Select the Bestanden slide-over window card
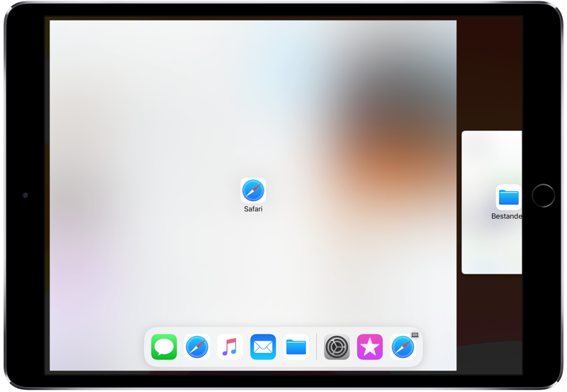Viewport: 567px width, 392px height. tap(492, 202)
